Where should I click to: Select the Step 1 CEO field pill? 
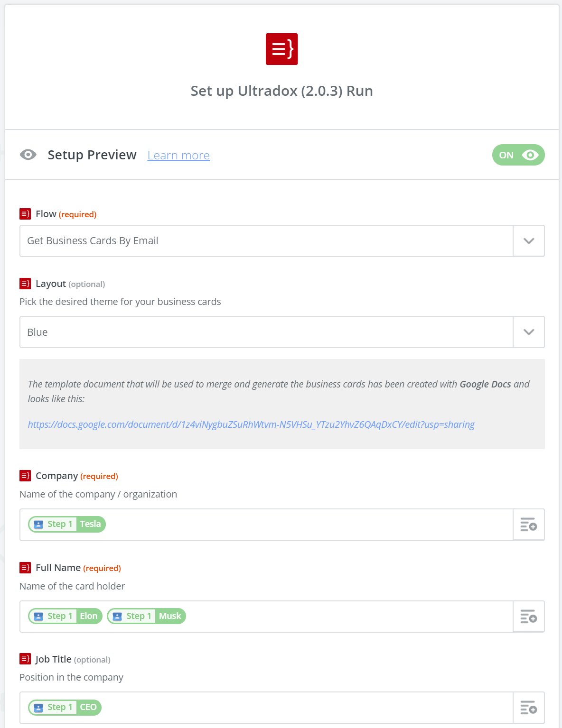pyautogui.click(x=65, y=707)
